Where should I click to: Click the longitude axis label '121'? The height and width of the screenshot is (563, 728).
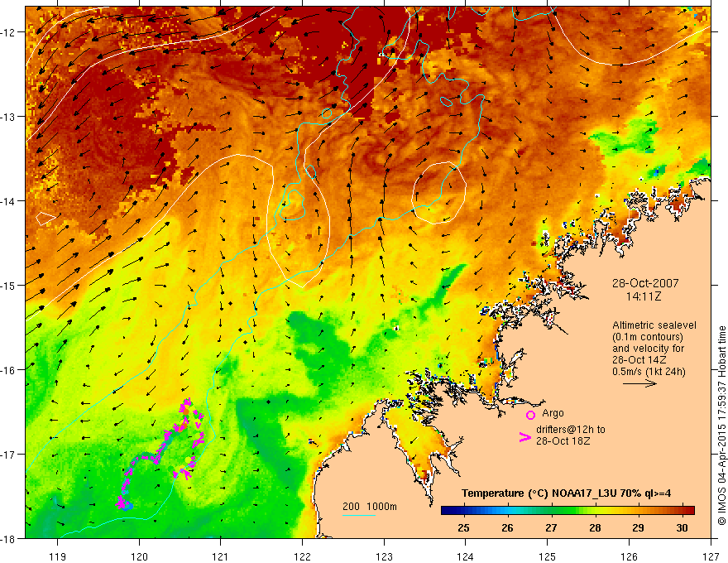tap(221, 556)
